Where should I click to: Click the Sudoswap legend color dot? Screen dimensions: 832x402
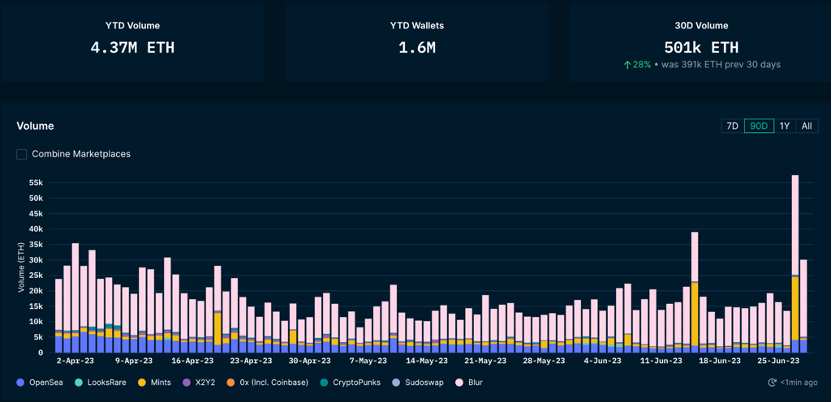click(396, 382)
